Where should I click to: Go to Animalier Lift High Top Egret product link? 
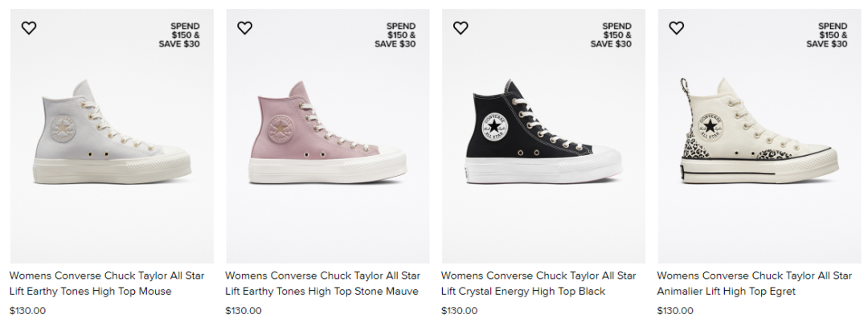click(755, 284)
